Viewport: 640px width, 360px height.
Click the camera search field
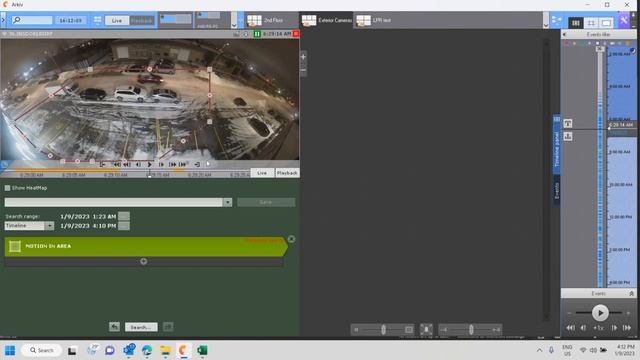(x=32, y=20)
